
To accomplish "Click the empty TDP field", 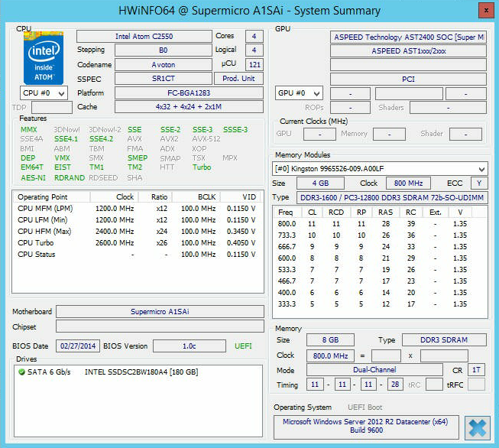I will tap(52, 107).
